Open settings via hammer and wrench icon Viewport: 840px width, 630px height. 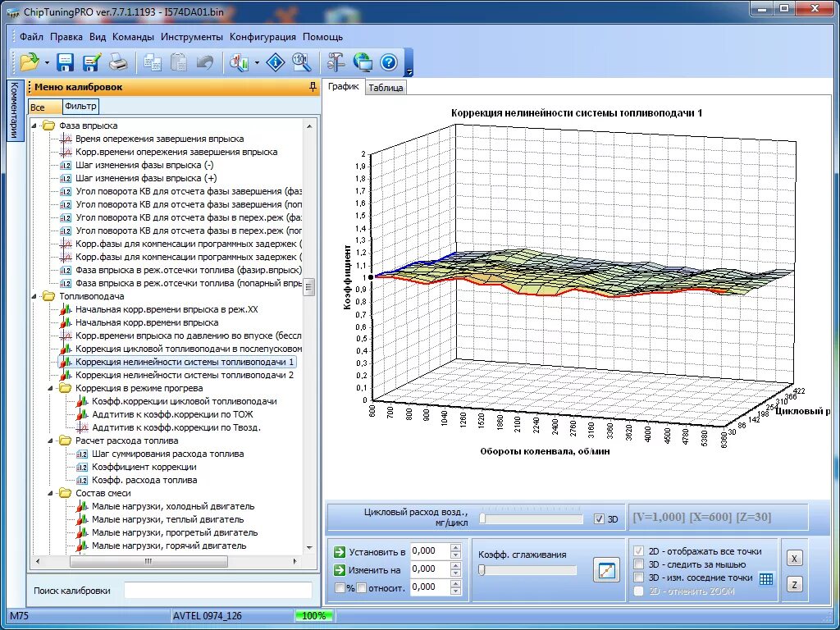click(x=336, y=62)
